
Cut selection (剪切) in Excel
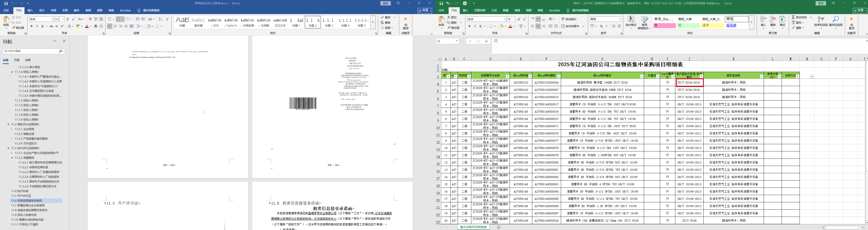452,17
